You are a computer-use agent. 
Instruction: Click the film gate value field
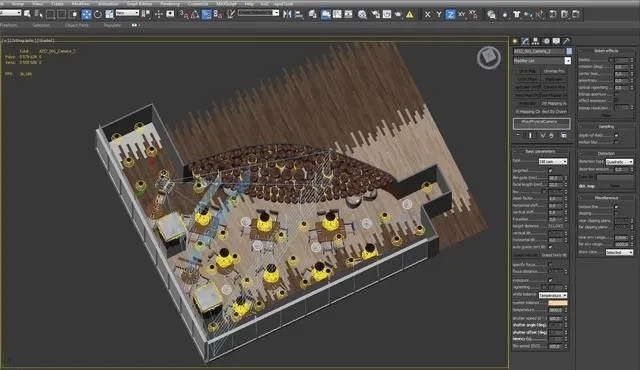pos(555,178)
